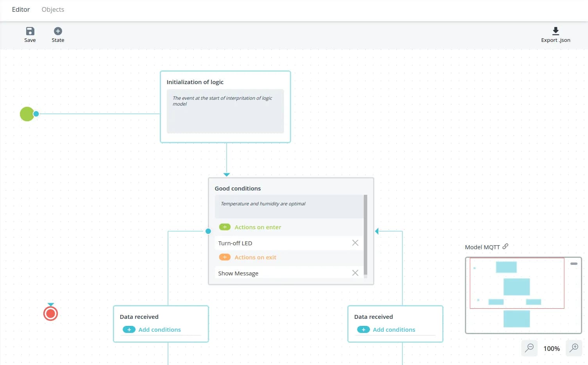Add an action on enter
Image resolution: width=588 pixels, height=365 pixels.
[225, 227]
